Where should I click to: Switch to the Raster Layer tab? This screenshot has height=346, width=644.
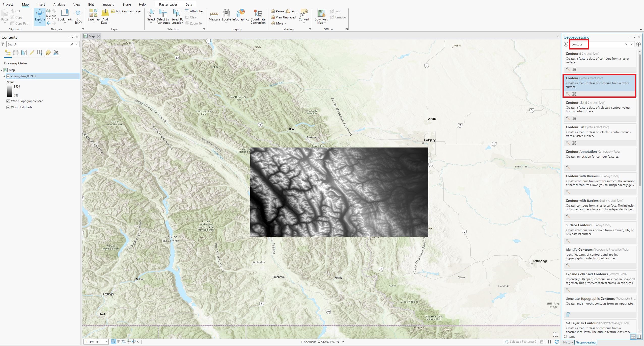[x=168, y=4]
